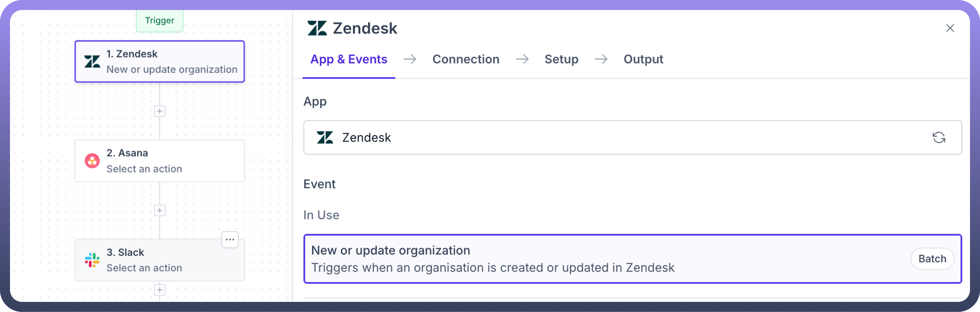Select the New or update organization event
The image size is (980, 312).
571,259
